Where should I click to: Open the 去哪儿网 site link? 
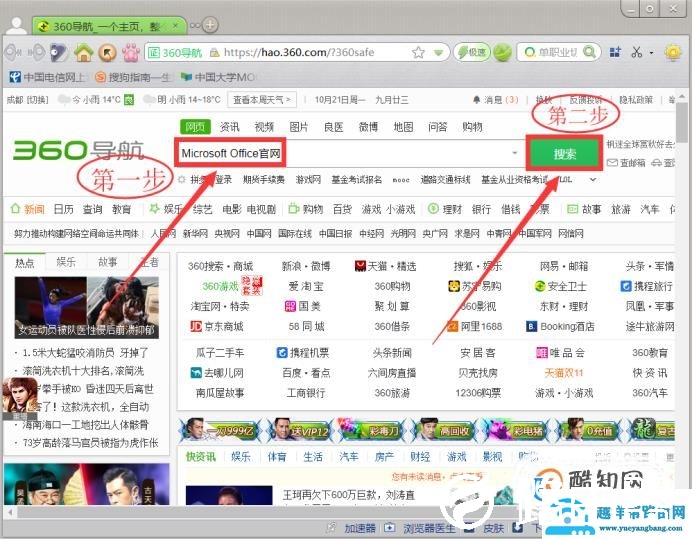(x=217, y=373)
